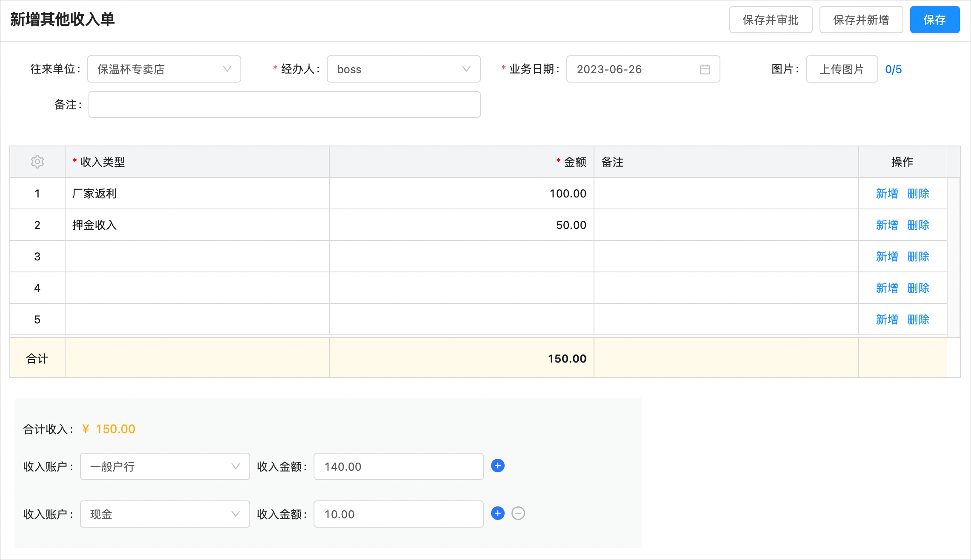Click the 收入类型 column header

pyautogui.click(x=197, y=162)
